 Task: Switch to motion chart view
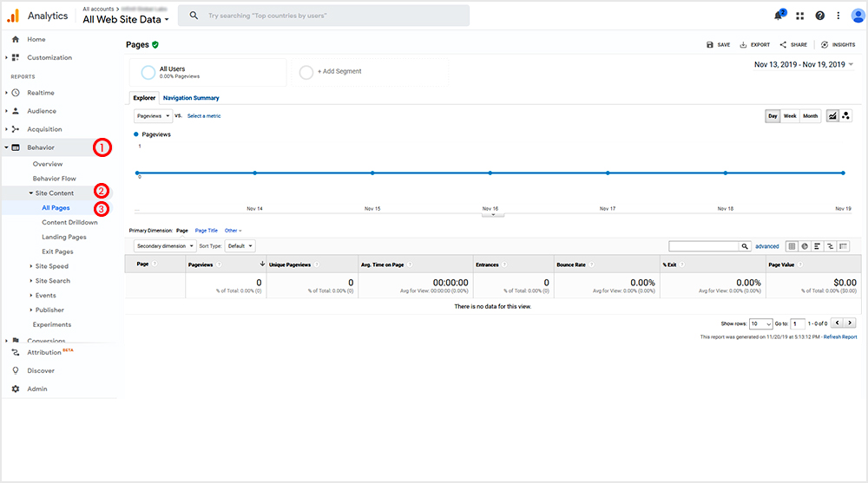point(845,115)
